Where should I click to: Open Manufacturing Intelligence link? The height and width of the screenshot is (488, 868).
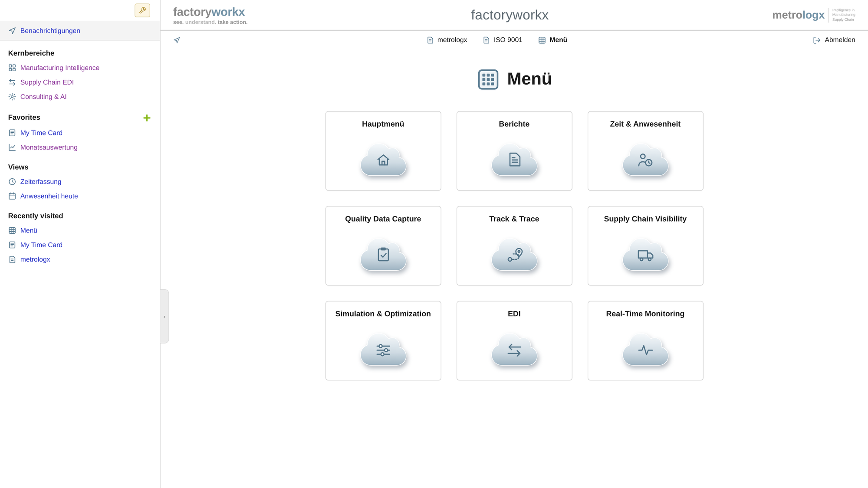click(x=60, y=68)
